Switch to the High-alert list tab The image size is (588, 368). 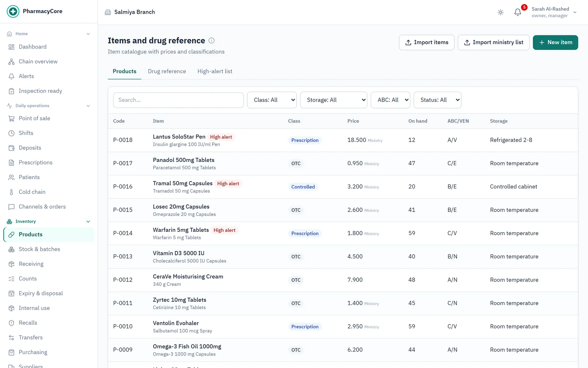[x=215, y=71]
